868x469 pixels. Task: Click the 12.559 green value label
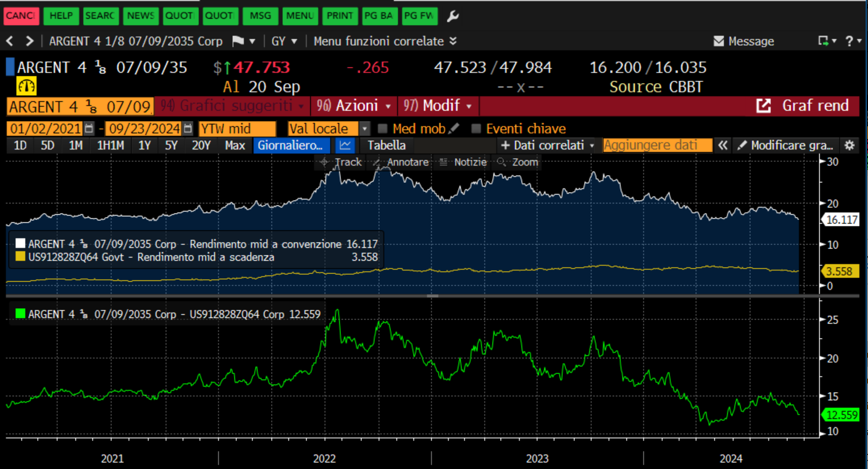(841, 415)
